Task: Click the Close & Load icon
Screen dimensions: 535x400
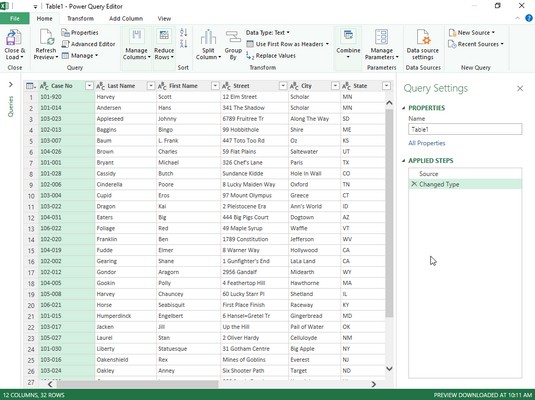Action: pyautogui.click(x=14, y=38)
